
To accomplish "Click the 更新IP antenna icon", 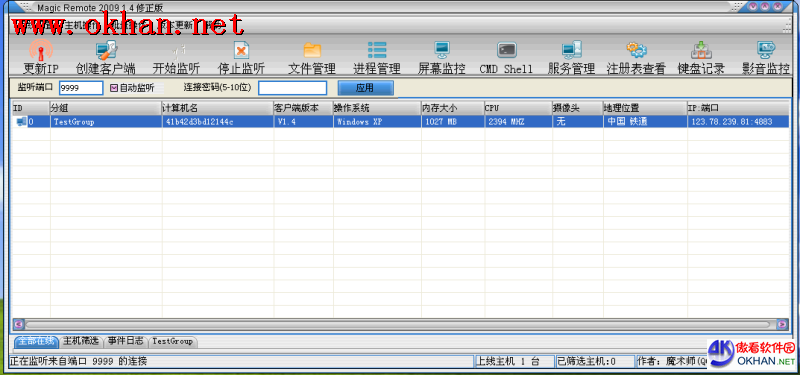I will point(41,50).
